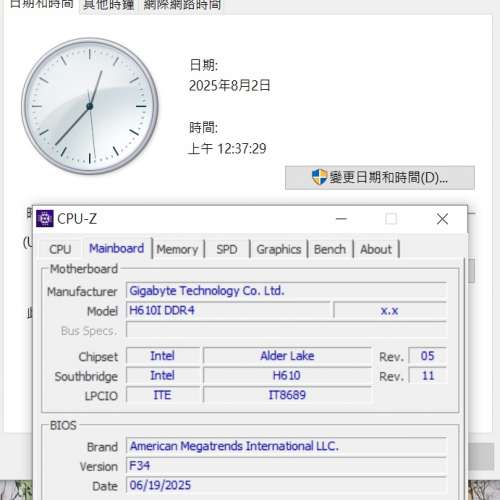Switch to the CPU tab in CPU-Z

pyautogui.click(x=60, y=249)
